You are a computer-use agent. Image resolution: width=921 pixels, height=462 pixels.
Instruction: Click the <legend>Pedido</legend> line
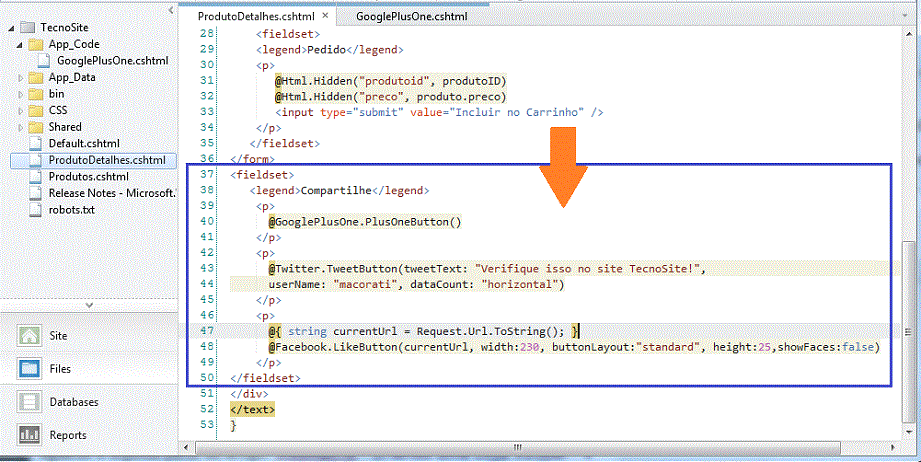click(330, 49)
